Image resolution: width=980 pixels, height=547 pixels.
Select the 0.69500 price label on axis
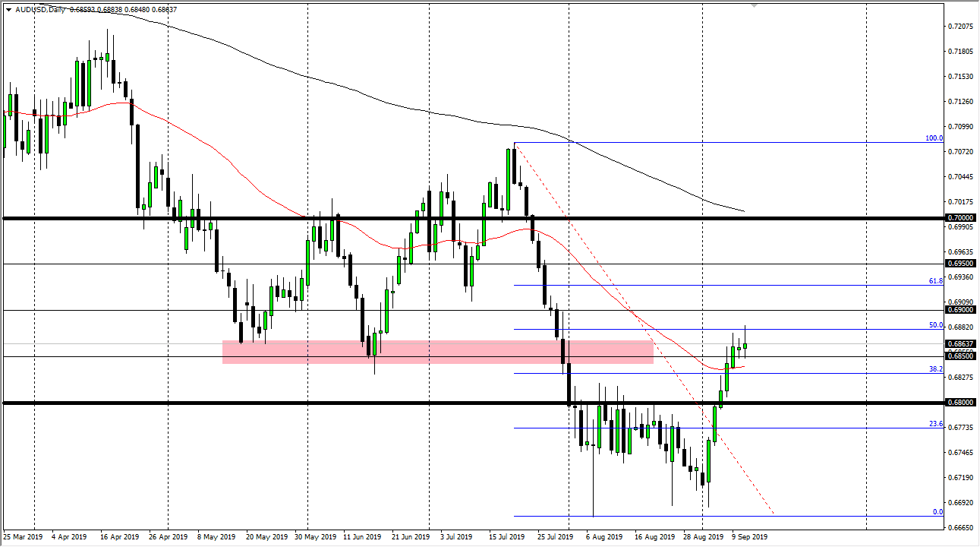(960, 264)
